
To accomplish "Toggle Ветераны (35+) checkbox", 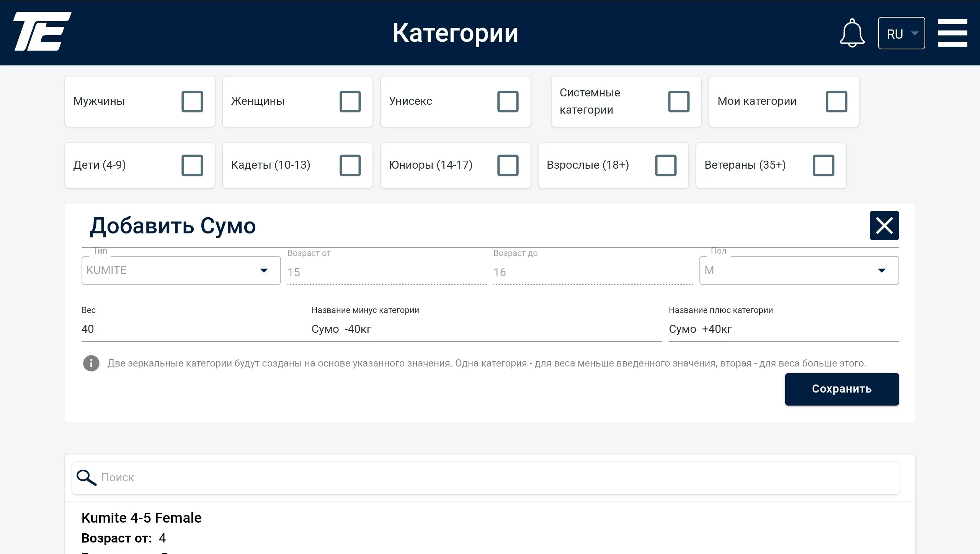I will pyautogui.click(x=823, y=165).
